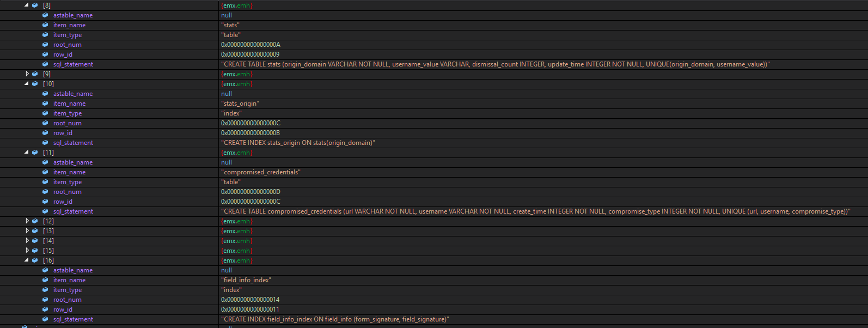Screen dimensions: 868x328
Task: Click the cube icon beside node [12]
Action: click(x=35, y=221)
